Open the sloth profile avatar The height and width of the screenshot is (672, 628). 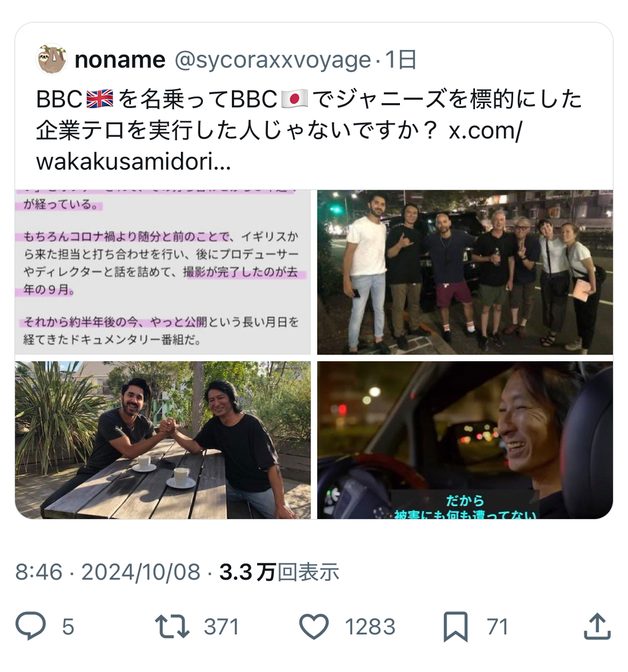(x=52, y=59)
